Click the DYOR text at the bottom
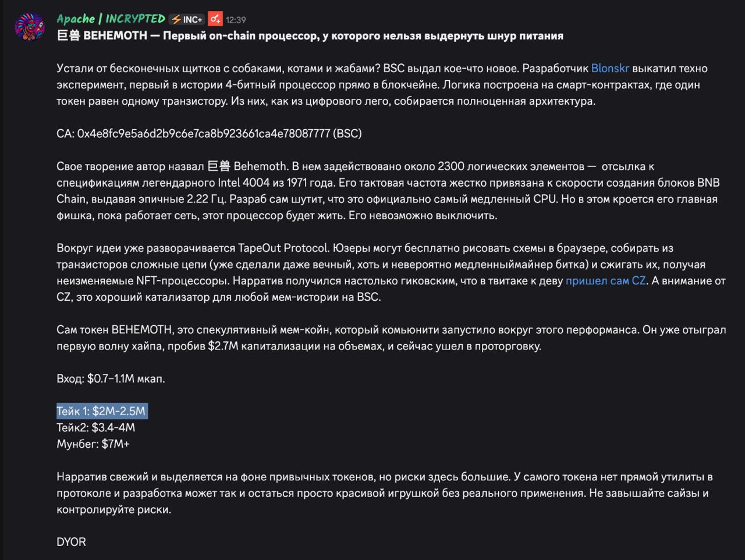The width and height of the screenshot is (745, 560). pyautogui.click(x=71, y=542)
